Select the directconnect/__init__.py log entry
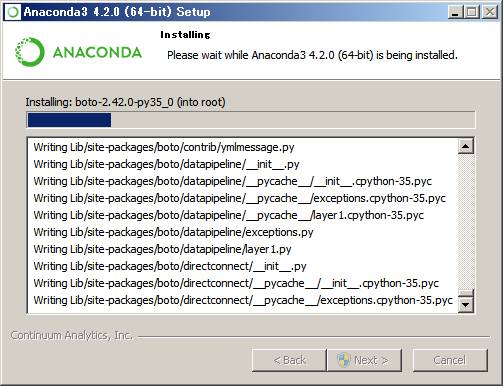 (170, 266)
